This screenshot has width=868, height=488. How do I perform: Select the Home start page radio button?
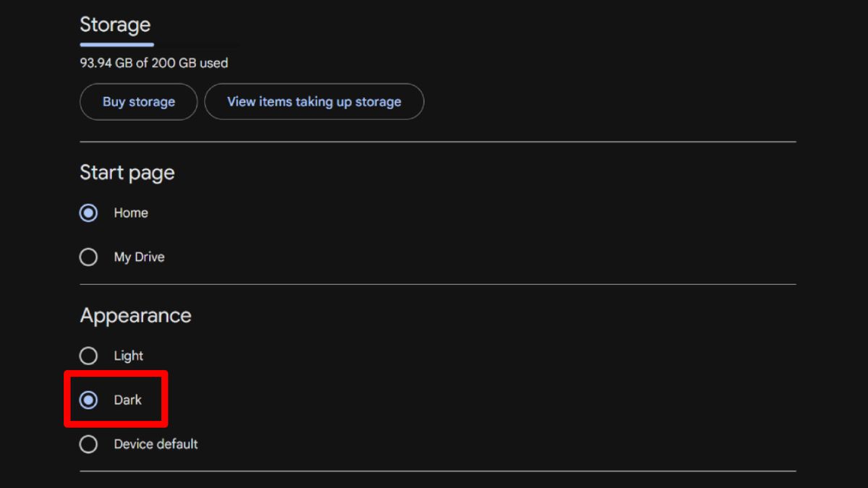pos(88,213)
